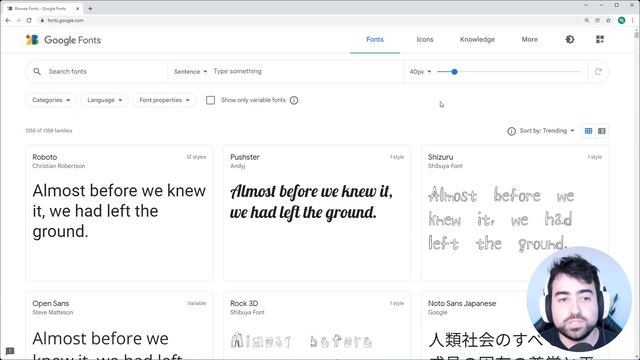Click the 'Variable' label on Open Sans
Image resolution: width=640 pixels, height=360 pixels.
click(x=196, y=304)
